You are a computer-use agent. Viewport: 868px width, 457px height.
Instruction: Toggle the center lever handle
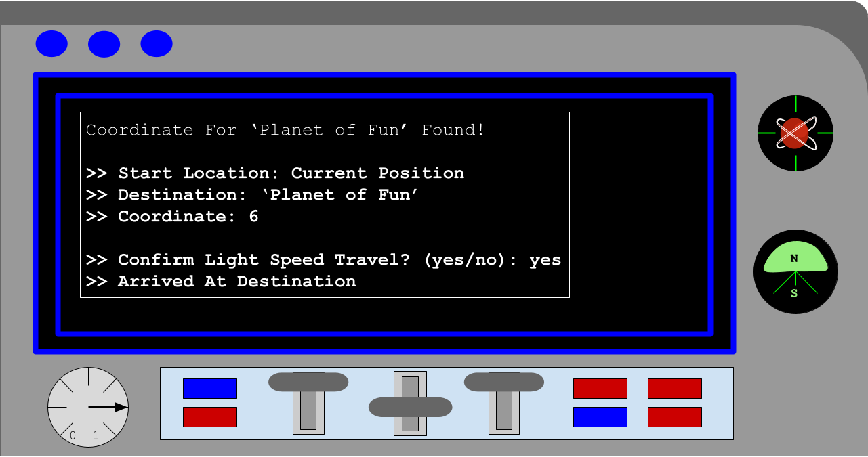pos(410,407)
